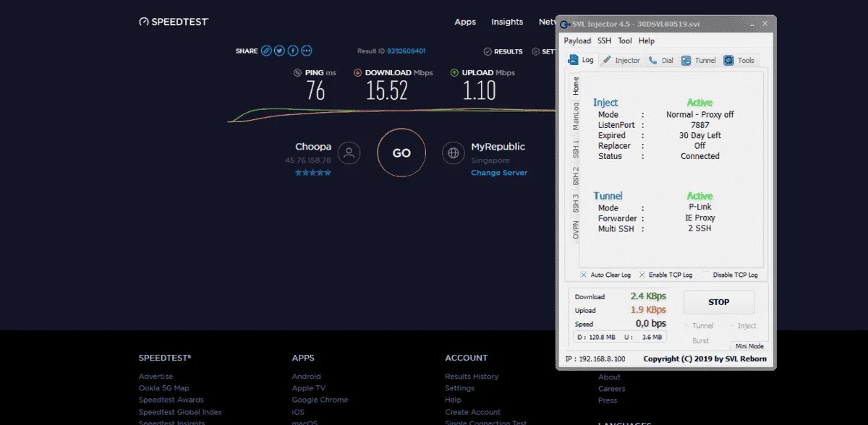Open the iOS app footer link

(298, 412)
